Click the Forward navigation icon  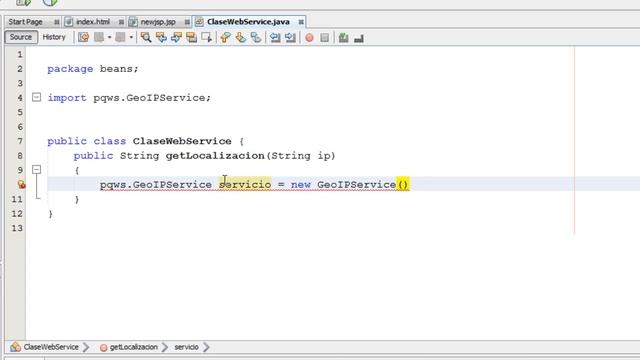(x=120, y=38)
